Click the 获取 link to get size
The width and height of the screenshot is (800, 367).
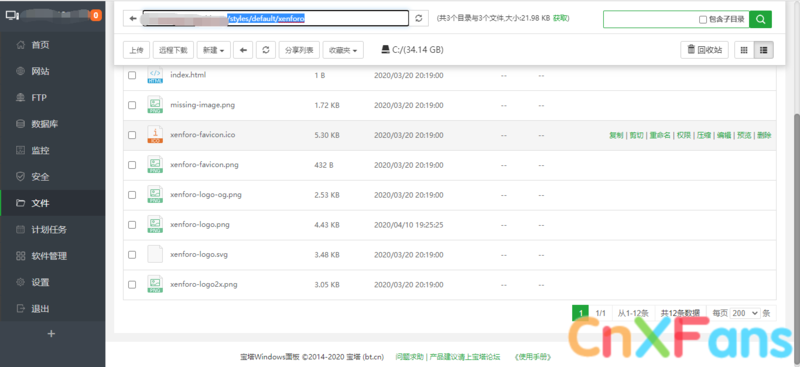(x=560, y=18)
